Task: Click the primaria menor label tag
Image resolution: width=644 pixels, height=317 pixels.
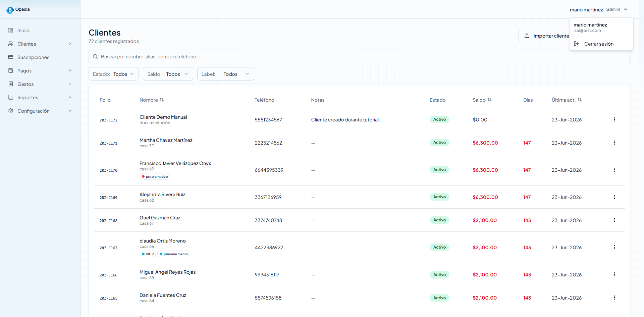Action: (174, 254)
